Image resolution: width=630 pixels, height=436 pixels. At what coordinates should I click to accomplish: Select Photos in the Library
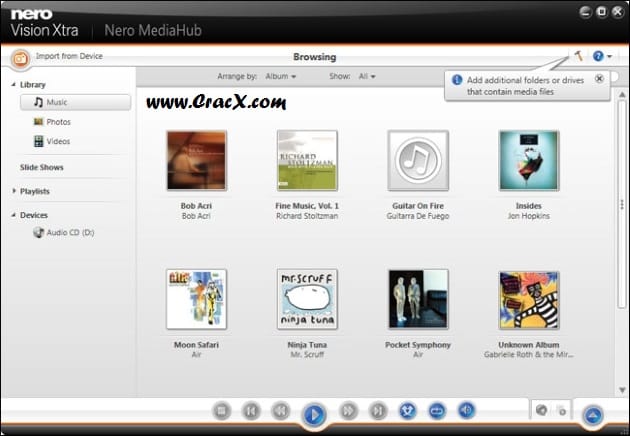coord(58,122)
